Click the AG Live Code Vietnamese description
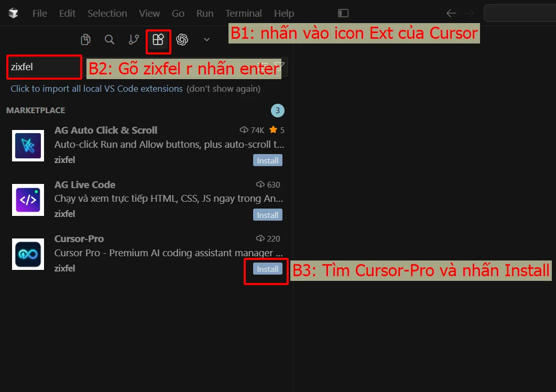Image resolution: width=556 pixels, height=392 pixels. pyautogui.click(x=169, y=199)
